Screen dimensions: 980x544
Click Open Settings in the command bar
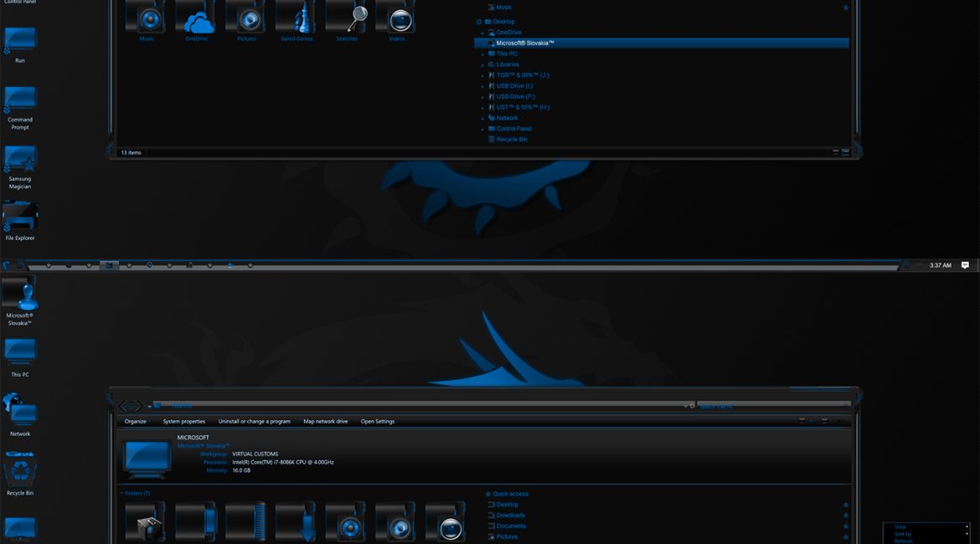point(377,422)
